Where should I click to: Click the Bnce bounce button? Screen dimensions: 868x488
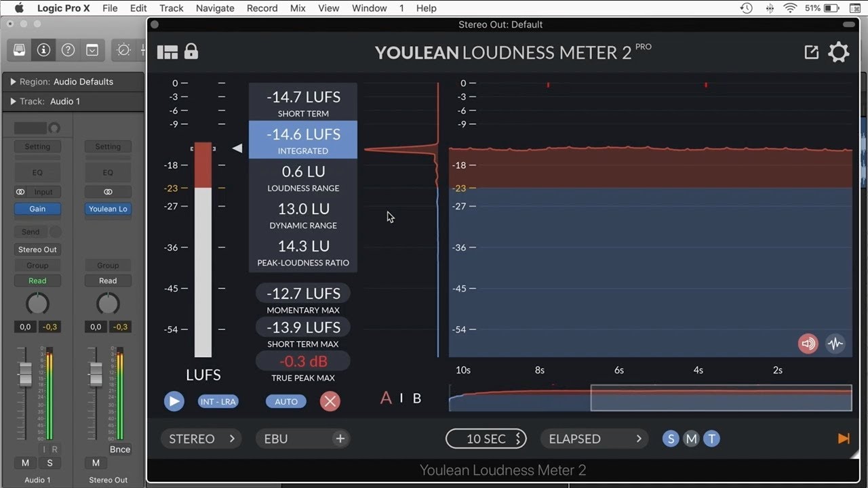click(x=120, y=449)
